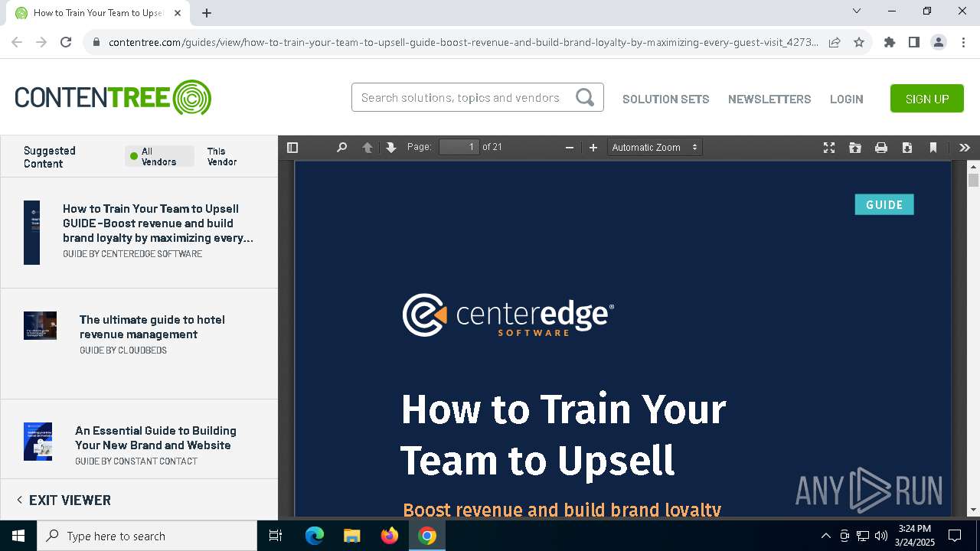Select the How to Train browser tab

point(97,13)
